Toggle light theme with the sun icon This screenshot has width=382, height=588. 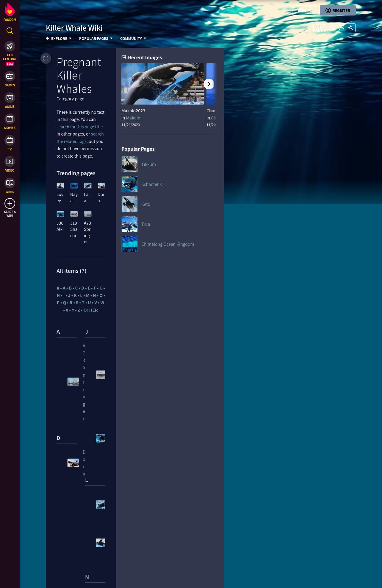(351, 28)
